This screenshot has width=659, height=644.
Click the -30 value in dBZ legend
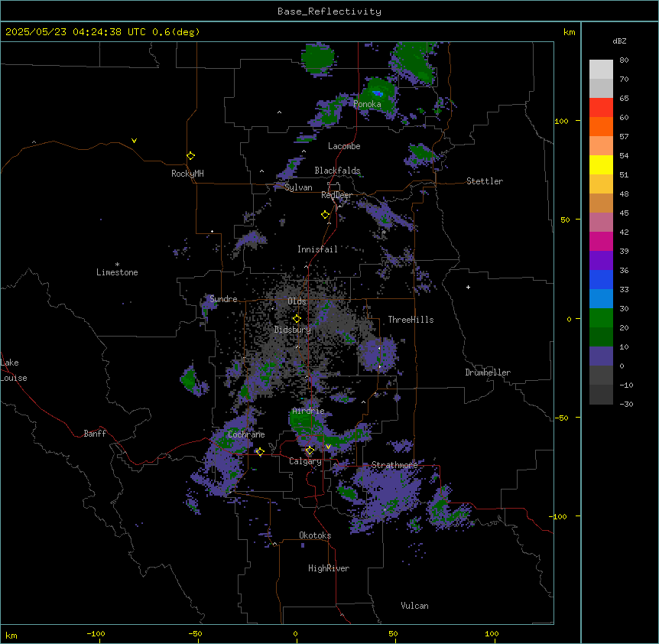click(x=626, y=404)
